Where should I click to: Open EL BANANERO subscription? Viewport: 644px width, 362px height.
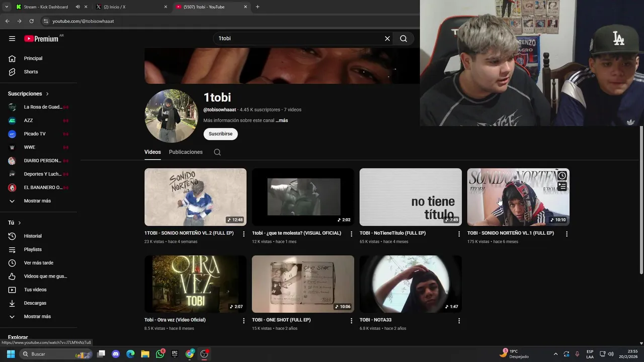click(39, 188)
